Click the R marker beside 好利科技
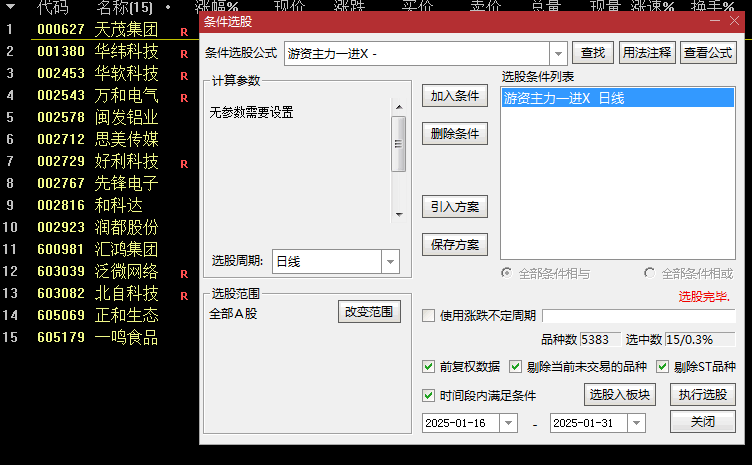Image resolution: width=752 pixels, height=465 pixels. point(184,164)
